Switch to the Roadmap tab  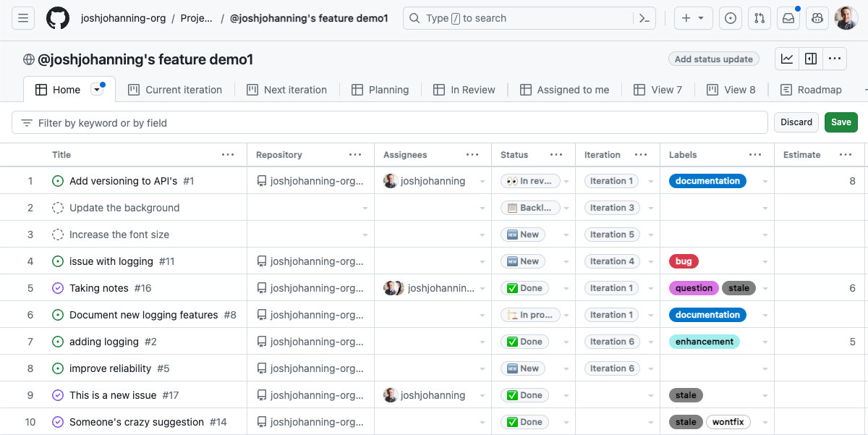811,89
